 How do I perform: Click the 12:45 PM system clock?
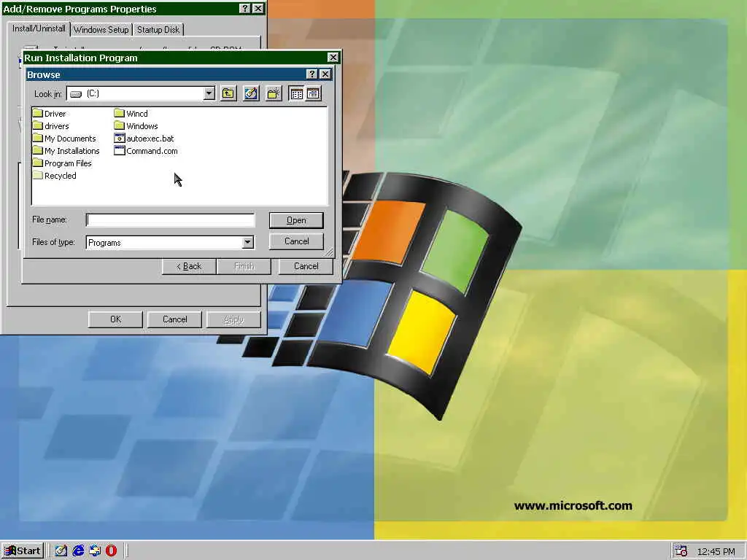(x=716, y=551)
